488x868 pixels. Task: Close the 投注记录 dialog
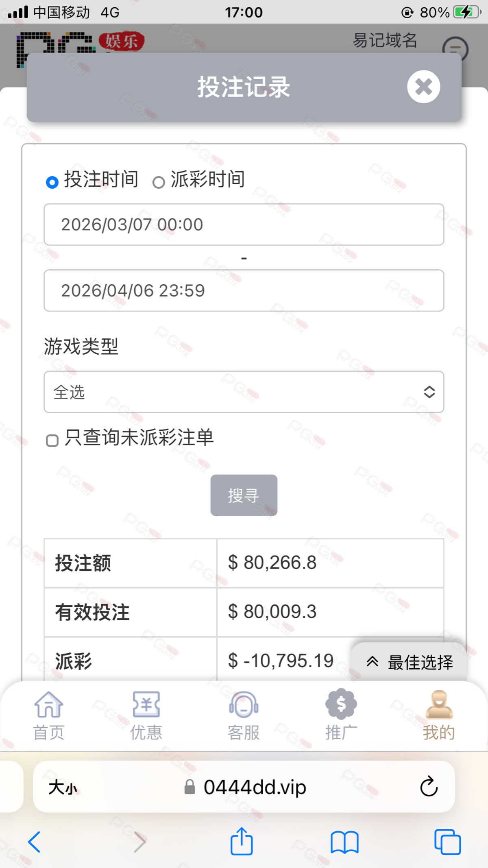[x=423, y=87]
